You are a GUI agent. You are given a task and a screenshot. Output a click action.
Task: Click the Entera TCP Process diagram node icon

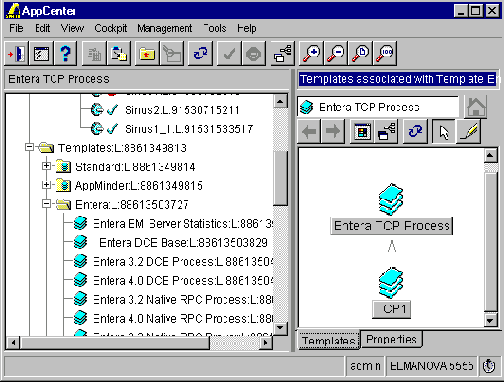pyautogui.click(x=391, y=199)
